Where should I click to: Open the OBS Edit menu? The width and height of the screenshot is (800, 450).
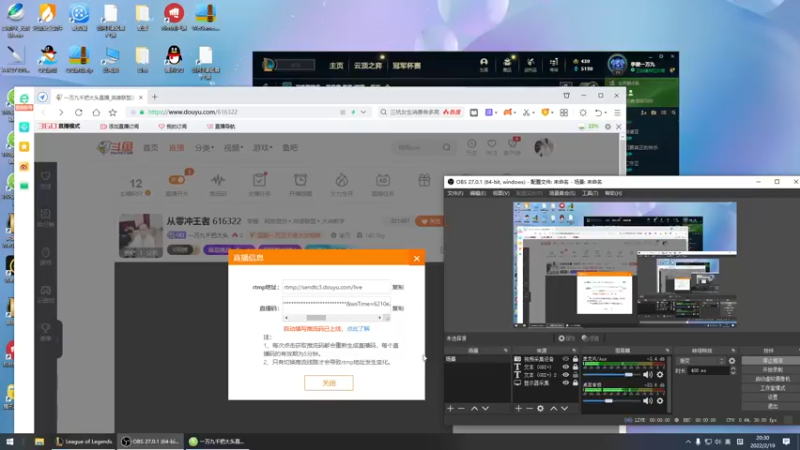tap(478, 193)
